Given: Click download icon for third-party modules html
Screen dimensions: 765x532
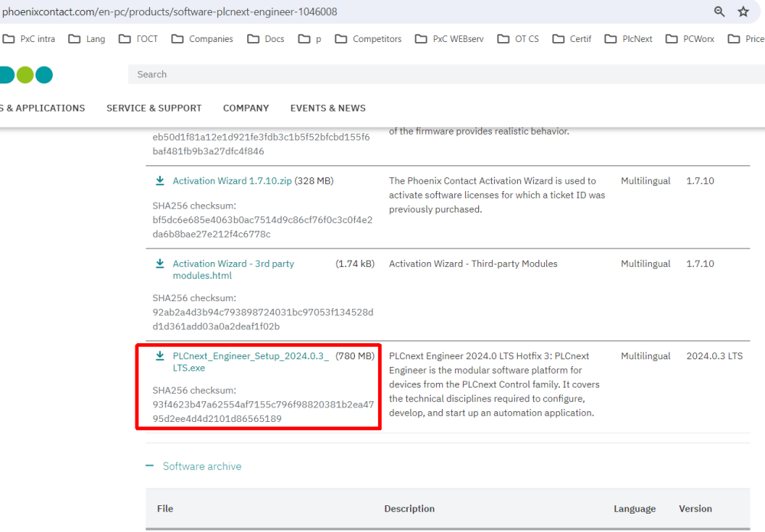Looking at the screenshot, I should (160, 264).
